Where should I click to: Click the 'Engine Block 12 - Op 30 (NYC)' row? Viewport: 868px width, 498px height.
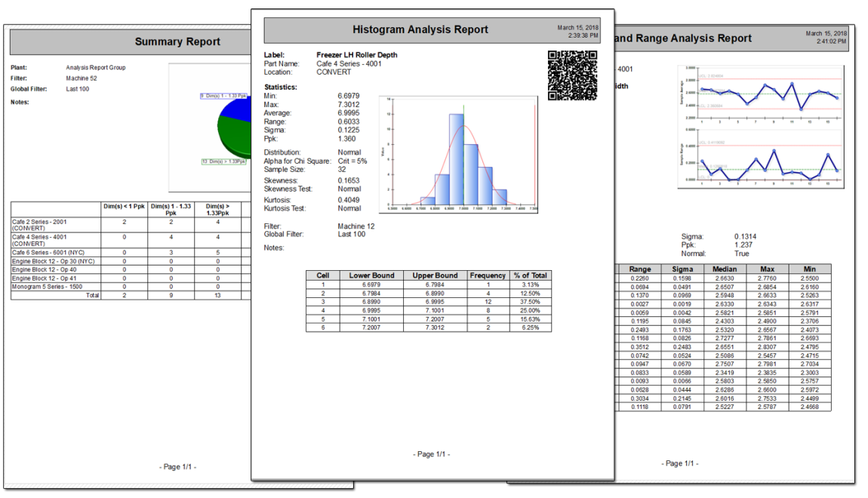[131, 261]
